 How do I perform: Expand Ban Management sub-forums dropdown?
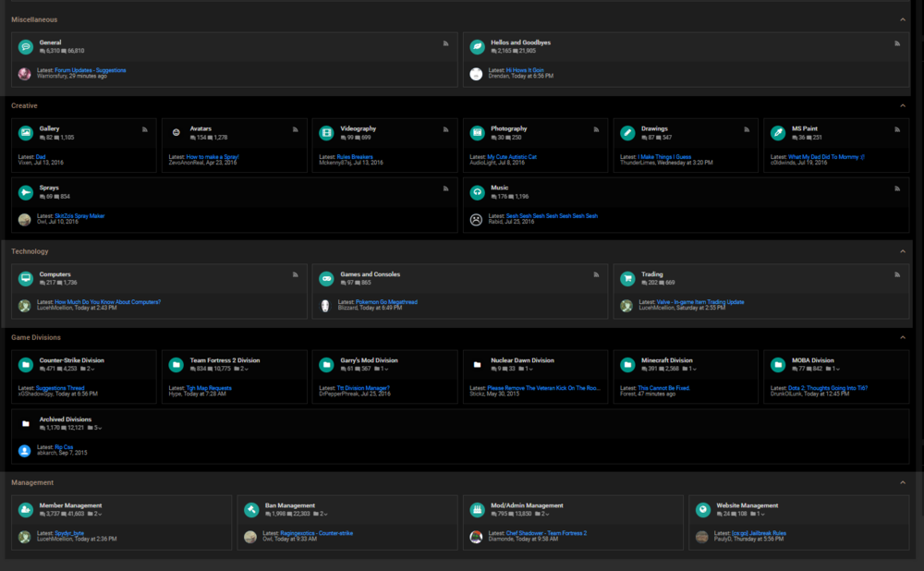[x=320, y=514]
